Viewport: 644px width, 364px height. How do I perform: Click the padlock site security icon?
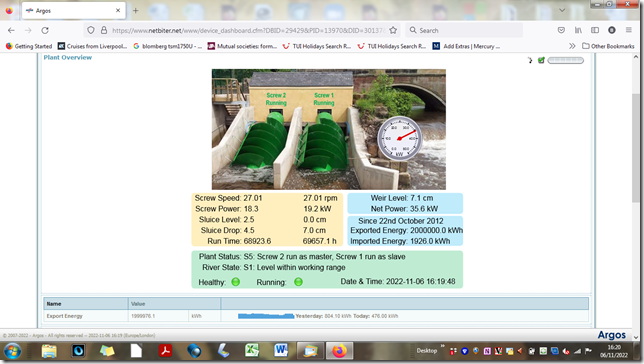[104, 30]
